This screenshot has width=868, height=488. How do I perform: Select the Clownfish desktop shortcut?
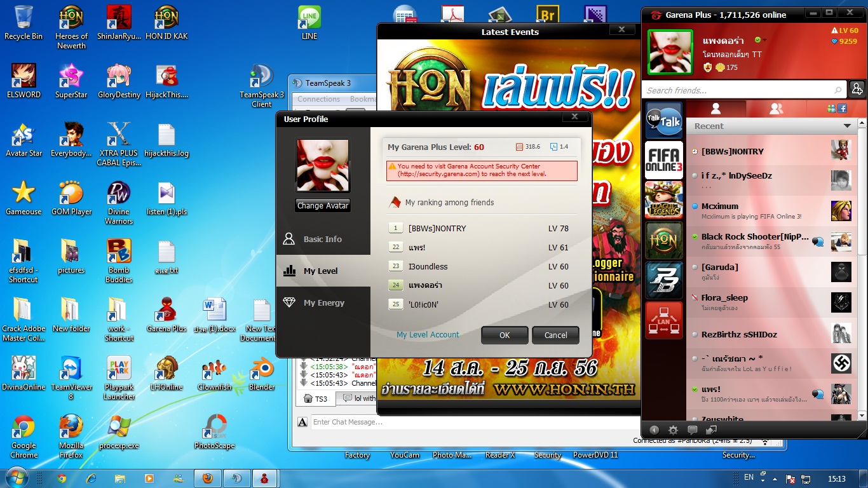[214, 373]
